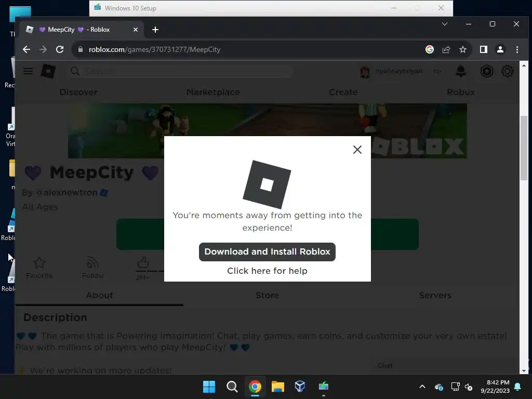Open Robux nav link
The width and height of the screenshot is (532, 399).
461,92
